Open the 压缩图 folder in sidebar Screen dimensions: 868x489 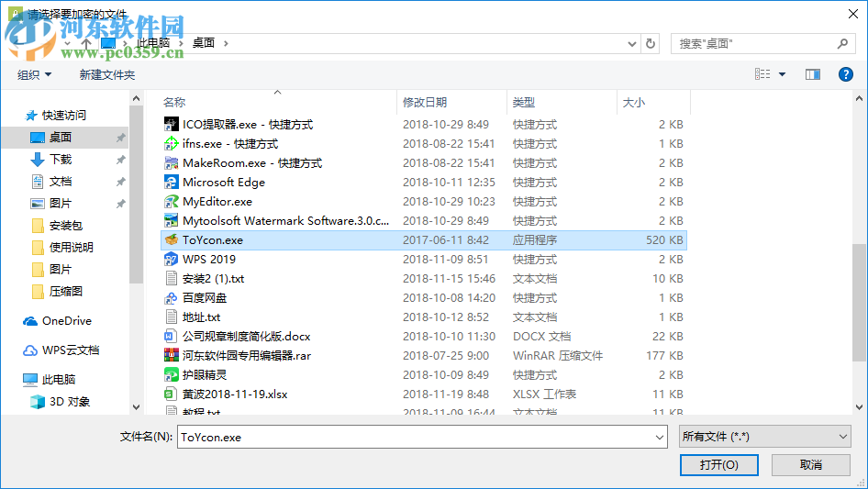click(57, 292)
